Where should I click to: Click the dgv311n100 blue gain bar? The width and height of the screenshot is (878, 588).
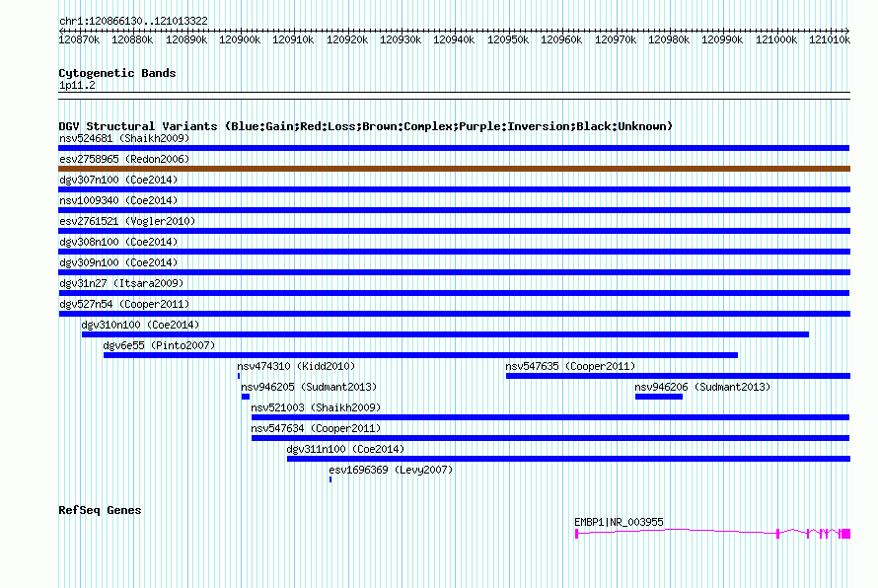568,459
